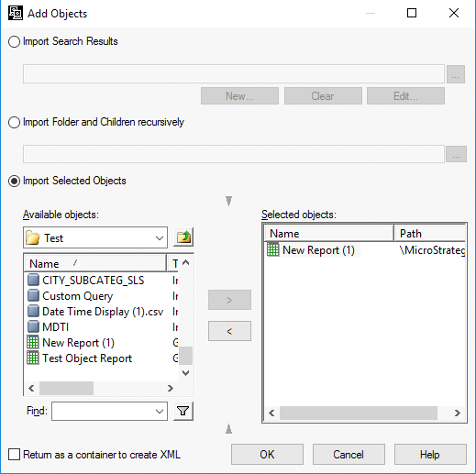This screenshot has height=474, width=476.
Task: Click the Cancel button
Action: coord(349,455)
